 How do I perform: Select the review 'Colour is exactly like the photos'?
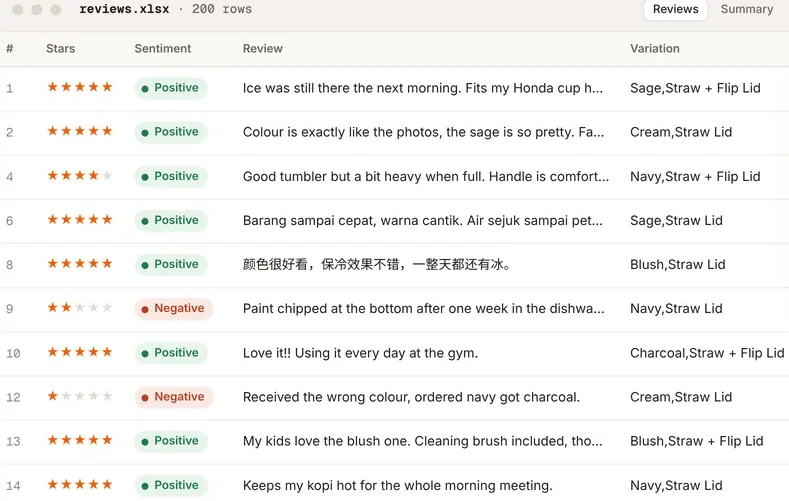pyautogui.click(x=423, y=132)
